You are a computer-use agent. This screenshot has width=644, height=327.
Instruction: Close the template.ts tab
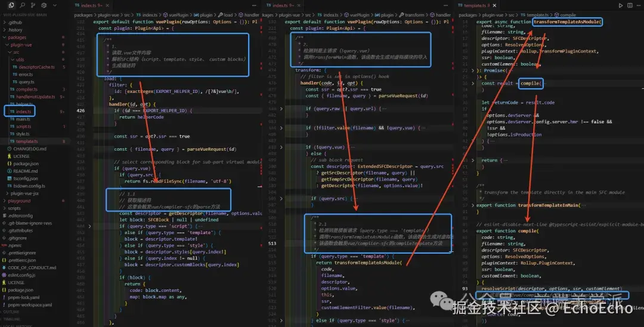(494, 5)
